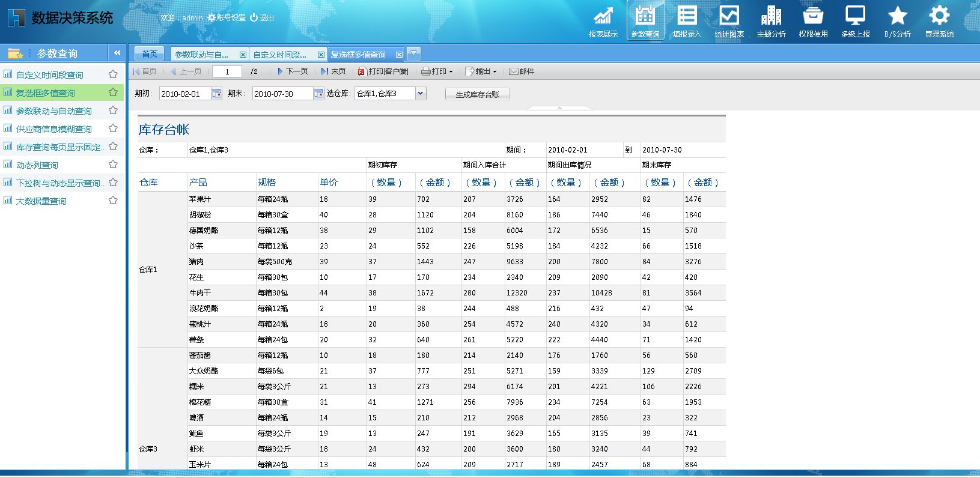Open the 填报录入 module icon

click(687, 21)
